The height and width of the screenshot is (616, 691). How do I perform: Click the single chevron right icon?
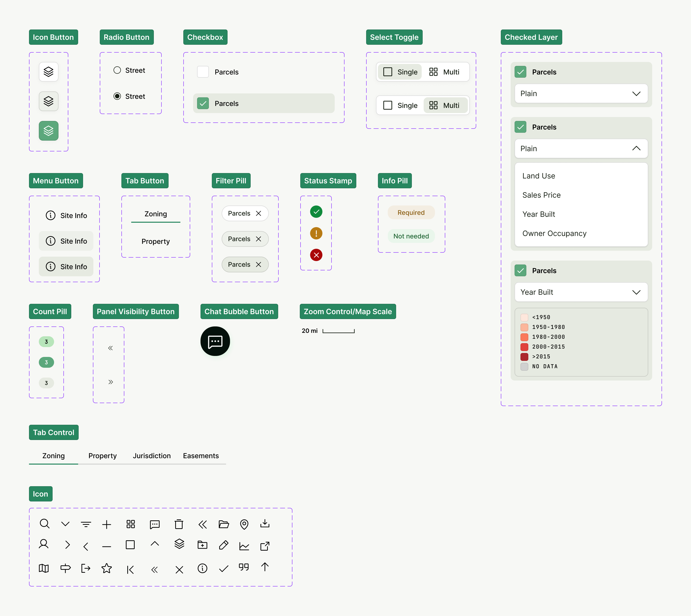[67, 544]
